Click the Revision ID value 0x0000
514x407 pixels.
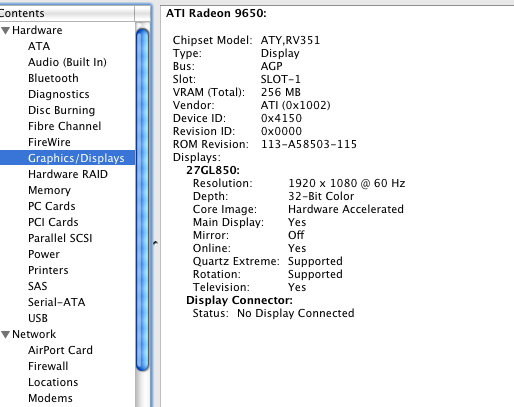click(281, 131)
